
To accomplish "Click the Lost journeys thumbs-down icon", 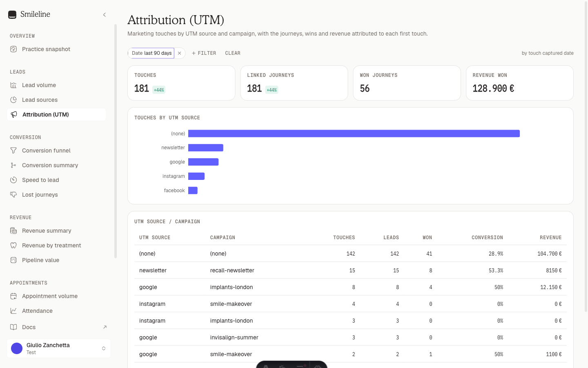I will point(13,195).
